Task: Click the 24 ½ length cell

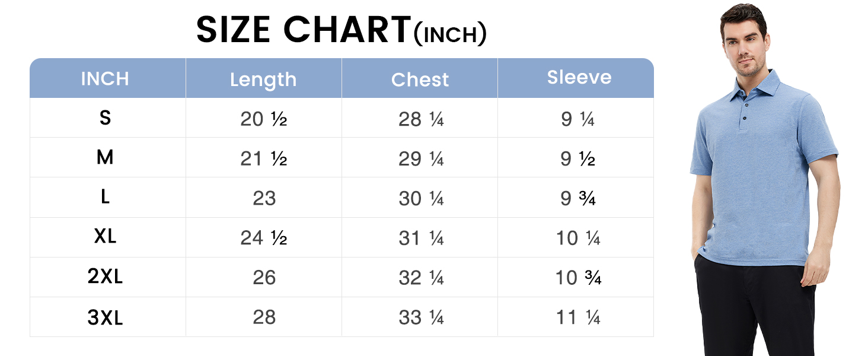Action: pyautogui.click(x=264, y=238)
